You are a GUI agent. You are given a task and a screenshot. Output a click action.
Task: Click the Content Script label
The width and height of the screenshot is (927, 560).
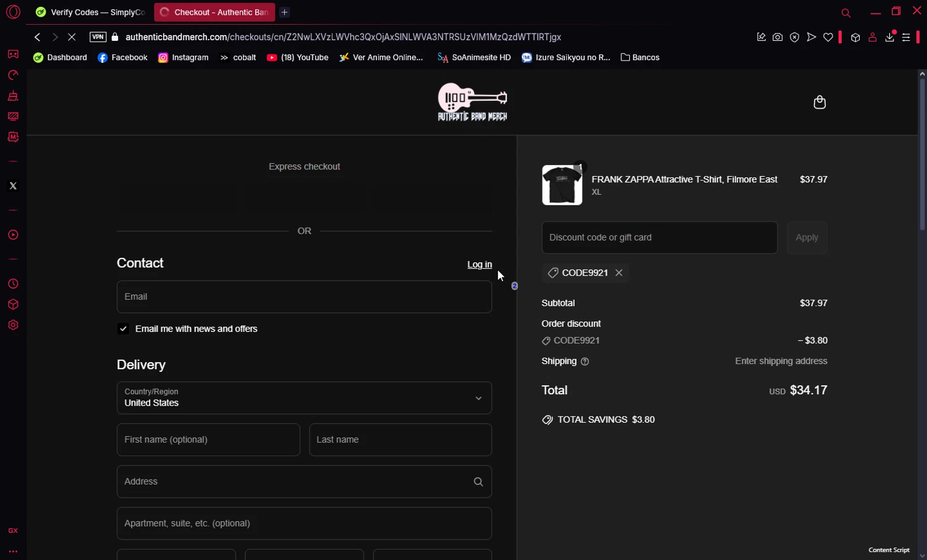coord(889,550)
